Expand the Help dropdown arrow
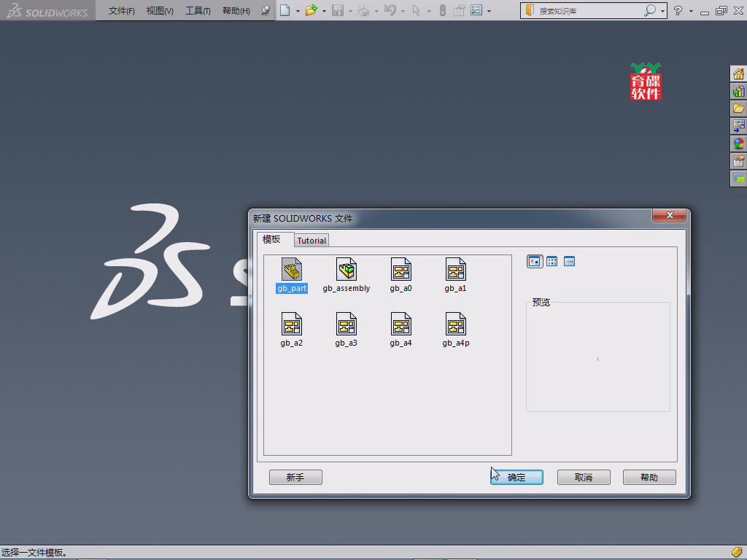This screenshot has height=560, width=747. tap(691, 11)
